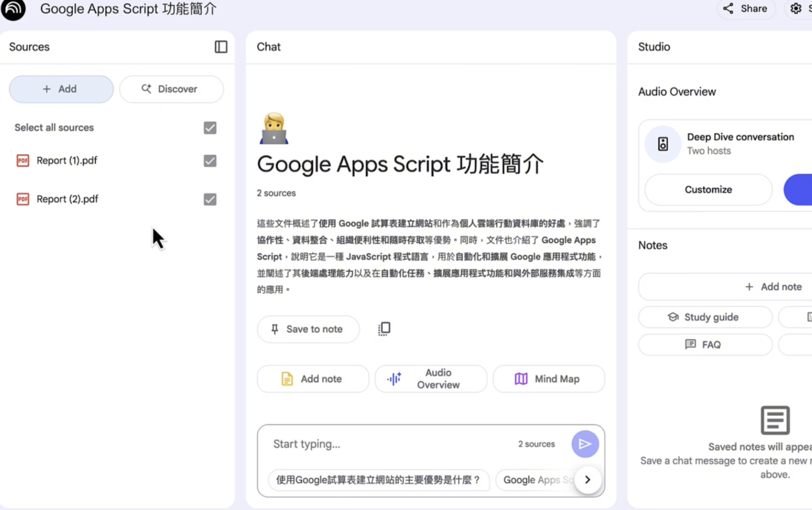Click the 2 sources indicator in input box
Screen dimensions: 812x510
coord(536,444)
